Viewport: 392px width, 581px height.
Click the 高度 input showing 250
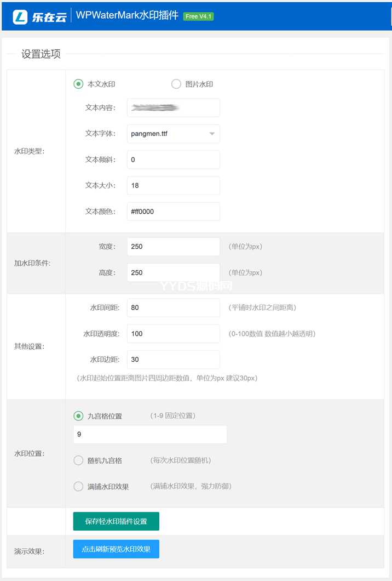coord(173,272)
